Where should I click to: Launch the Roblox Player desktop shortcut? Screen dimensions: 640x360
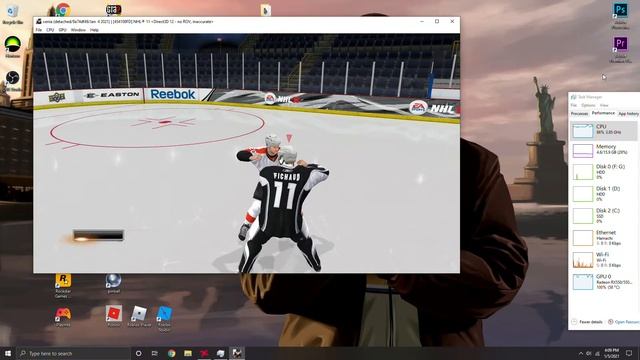(139, 316)
